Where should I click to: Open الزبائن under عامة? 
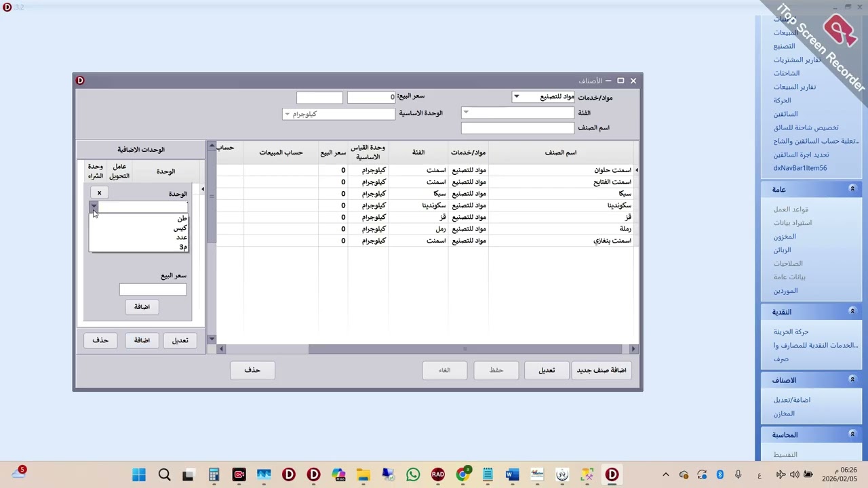[782, 250]
